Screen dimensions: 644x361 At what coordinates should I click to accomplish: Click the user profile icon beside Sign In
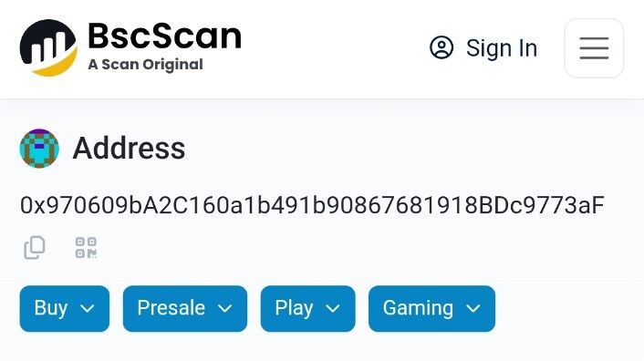pos(441,47)
